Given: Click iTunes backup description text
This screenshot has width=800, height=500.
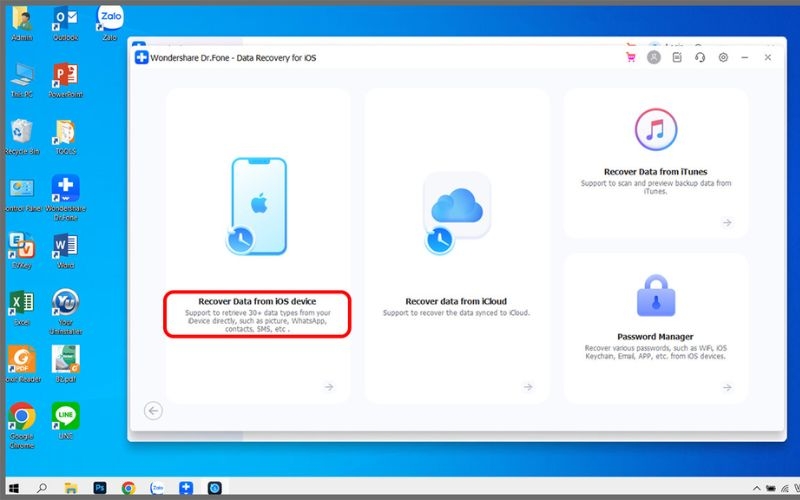Looking at the screenshot, I should (656, 187).
